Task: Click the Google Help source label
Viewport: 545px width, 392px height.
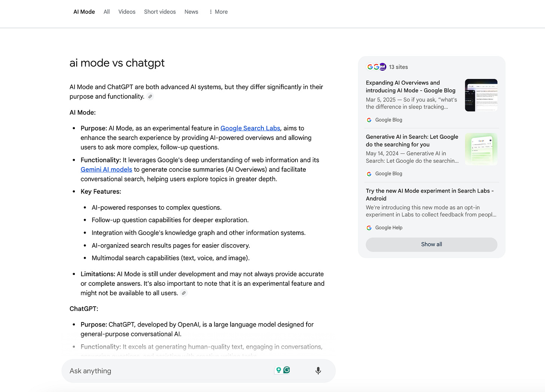Action: tap(389, 228)
